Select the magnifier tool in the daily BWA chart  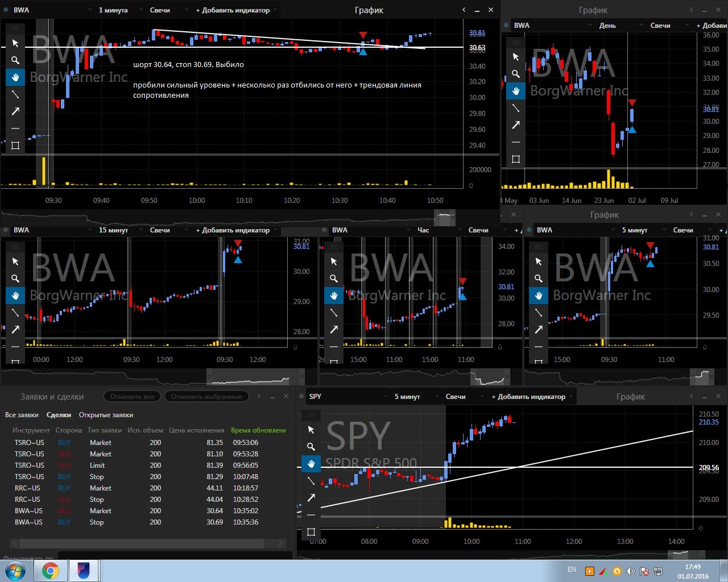(516, 74)
